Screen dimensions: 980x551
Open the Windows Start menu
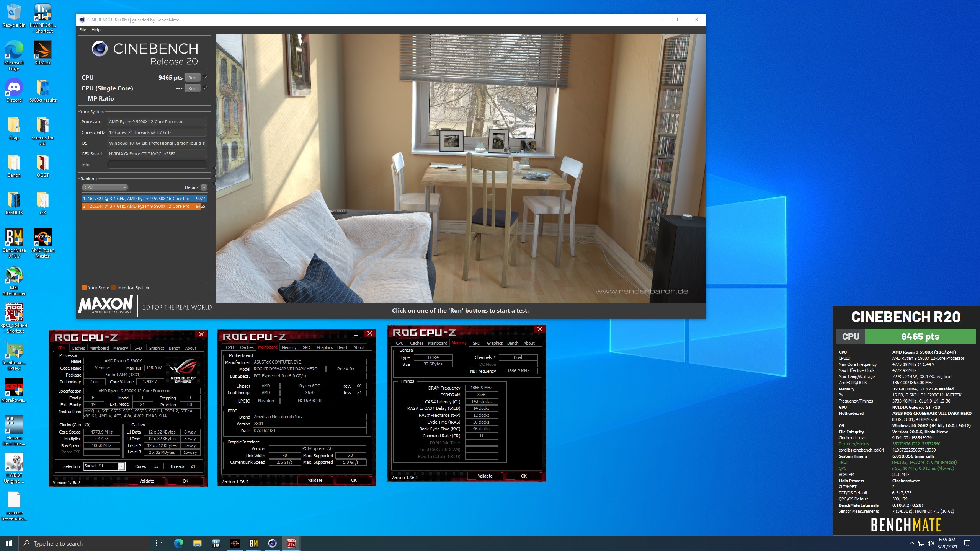coord(9,543)
